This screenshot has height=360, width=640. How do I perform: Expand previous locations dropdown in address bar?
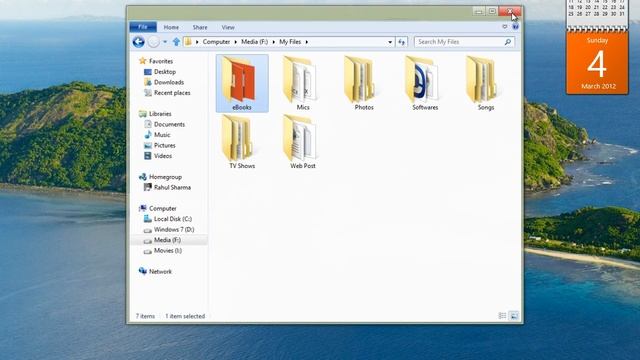click(390, 42)
